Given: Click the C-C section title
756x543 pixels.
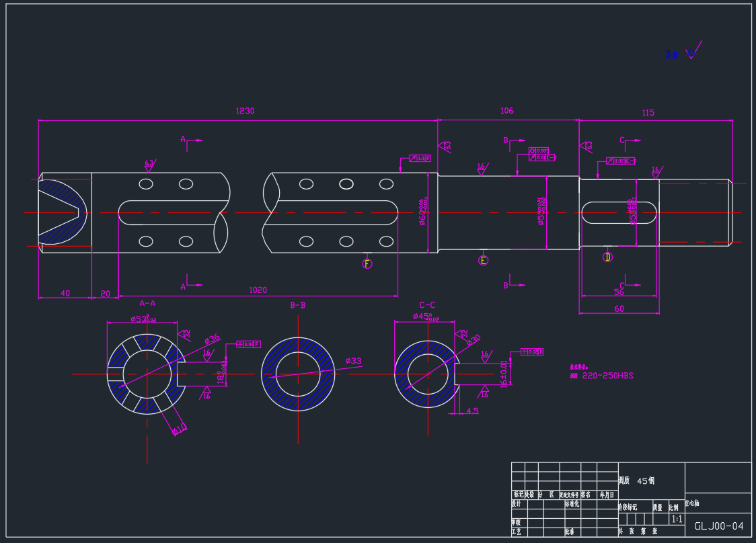Looking at the screenshot, I should pyautogui.click(x=427, y=305).
